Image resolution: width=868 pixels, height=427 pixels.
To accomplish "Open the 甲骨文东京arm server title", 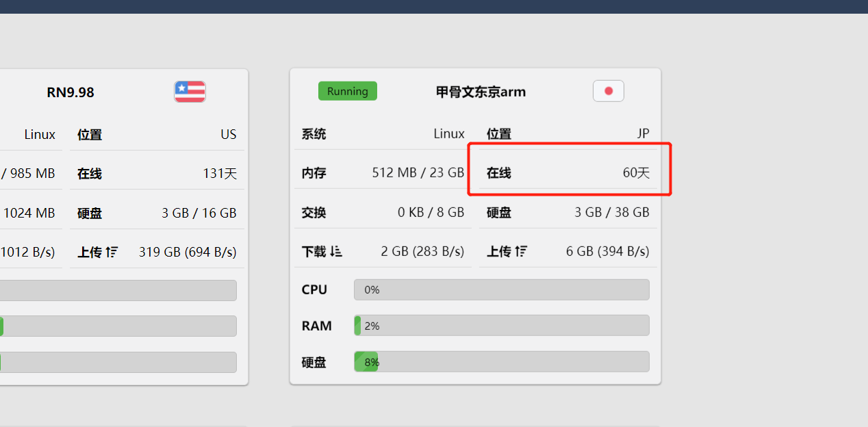I will [x=481, y=92].
